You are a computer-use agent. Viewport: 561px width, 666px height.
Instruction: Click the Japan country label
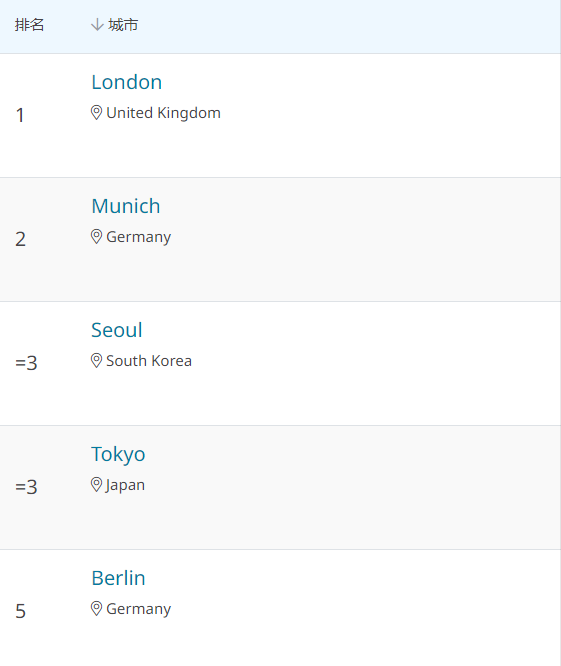125,485
